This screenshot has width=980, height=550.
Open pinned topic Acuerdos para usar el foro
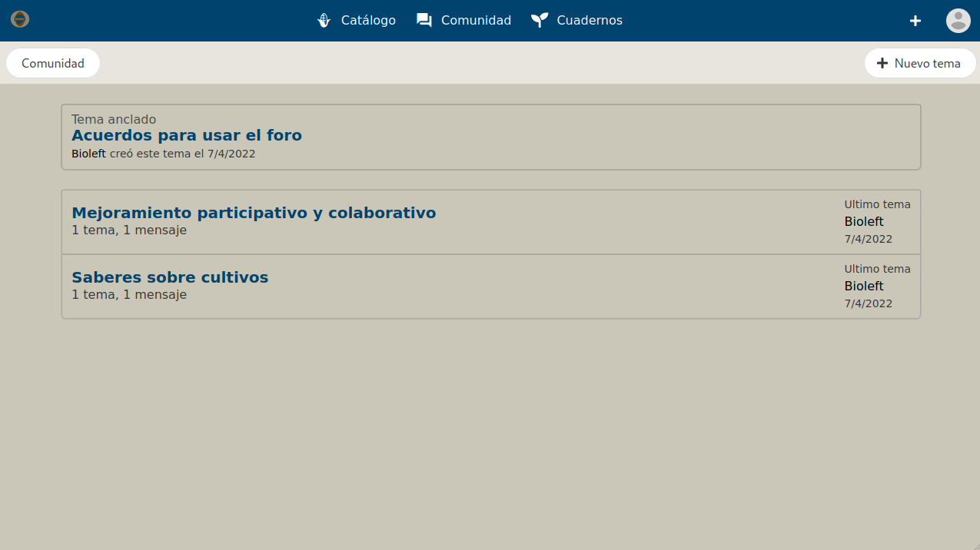click(187, 135)
